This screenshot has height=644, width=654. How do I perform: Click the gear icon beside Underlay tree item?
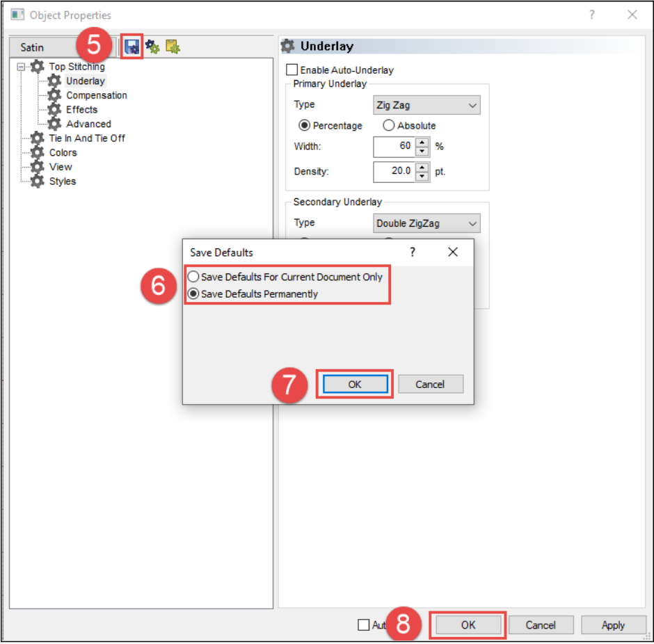(x=55, y=81)
